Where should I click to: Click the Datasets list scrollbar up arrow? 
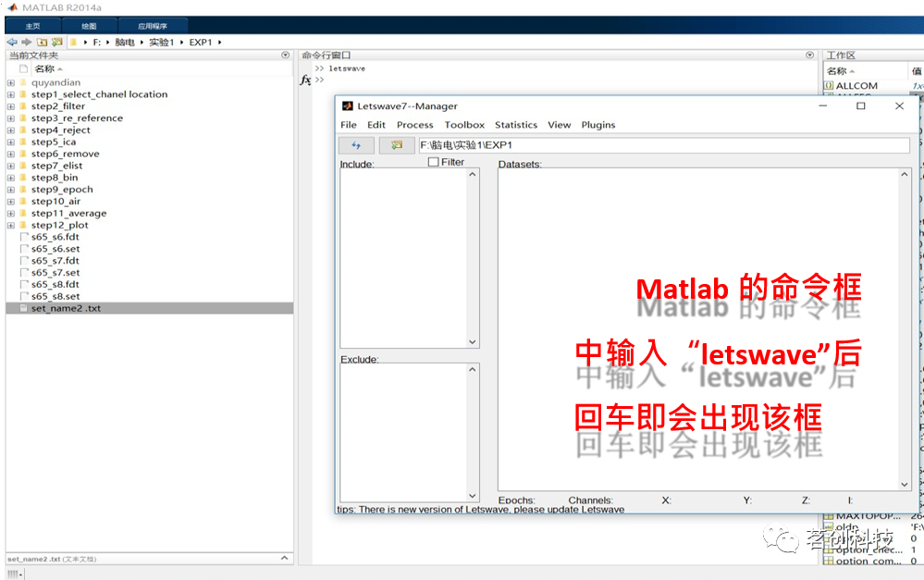tap(903, 172)
